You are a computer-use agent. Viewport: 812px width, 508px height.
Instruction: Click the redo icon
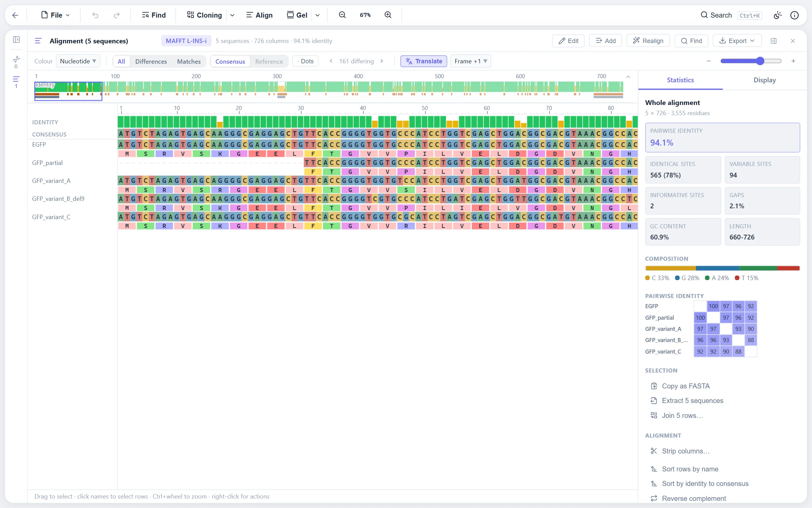(117, 15)
